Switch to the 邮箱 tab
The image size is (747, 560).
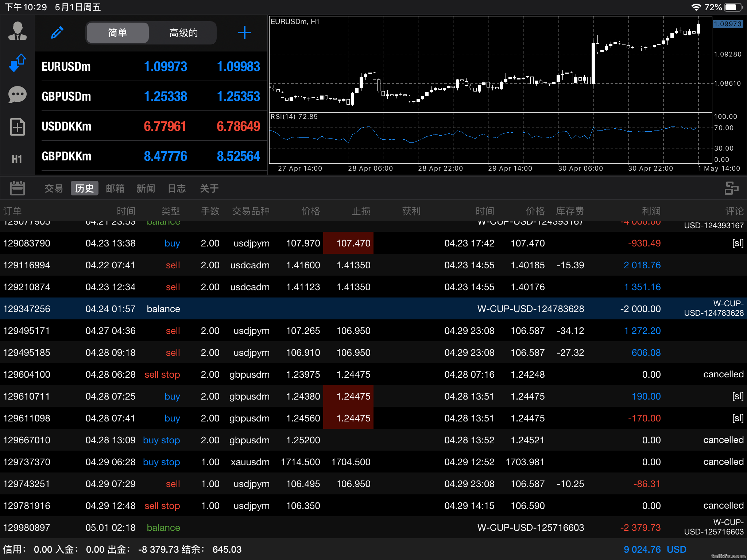[x=115, y=188]
